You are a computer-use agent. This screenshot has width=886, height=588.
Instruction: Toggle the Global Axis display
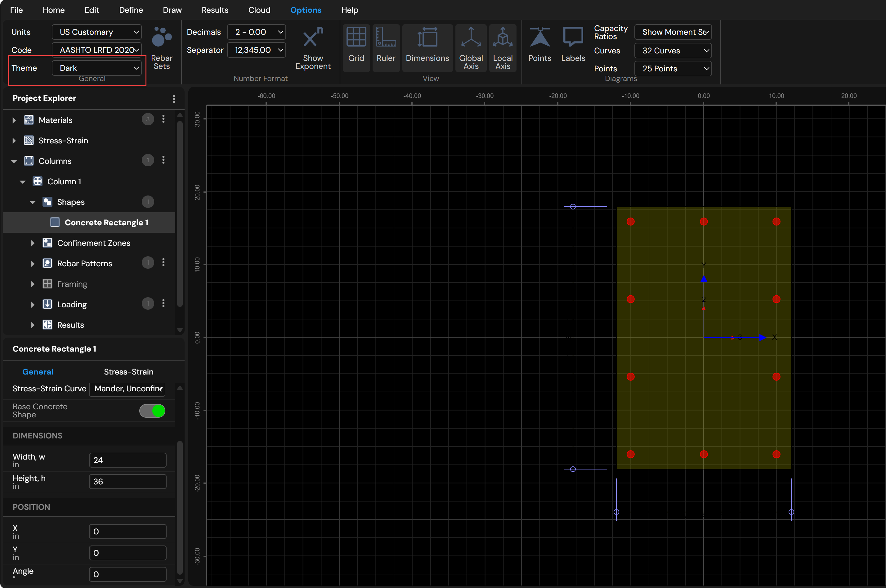click(x=471, y=48)
